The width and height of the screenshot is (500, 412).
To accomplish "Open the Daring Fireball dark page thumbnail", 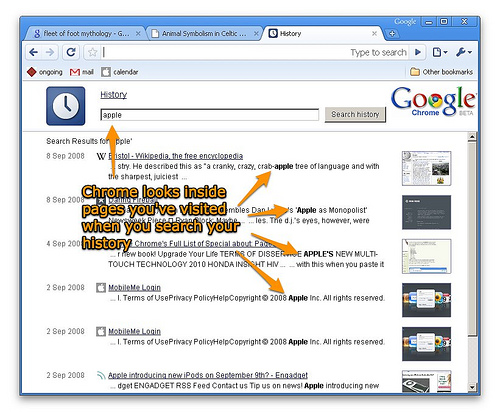I will coord(426,212).
